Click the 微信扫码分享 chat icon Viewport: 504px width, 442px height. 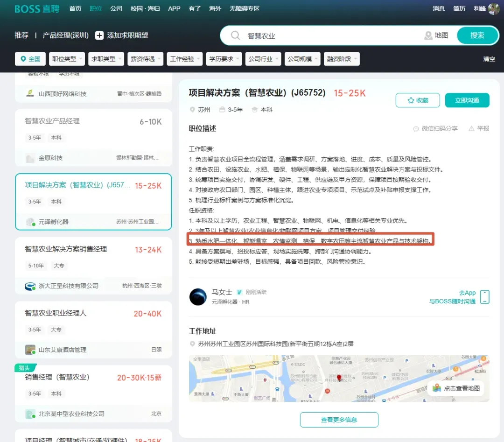(x=416, y=128)
